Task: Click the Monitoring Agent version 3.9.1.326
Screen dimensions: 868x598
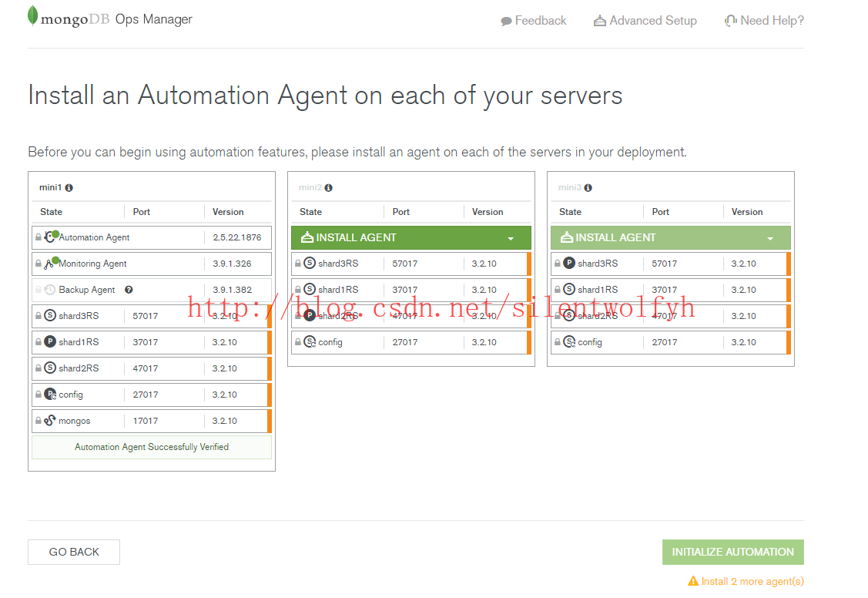Action: coord(232,264)
